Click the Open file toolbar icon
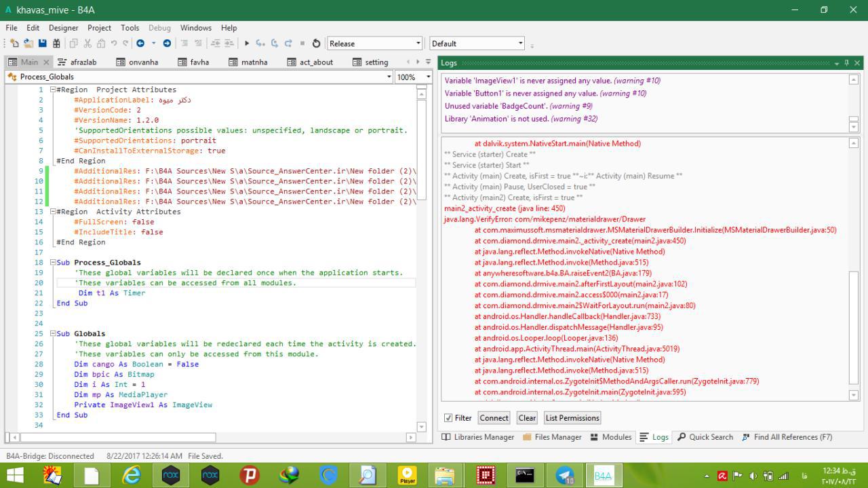 28,43
